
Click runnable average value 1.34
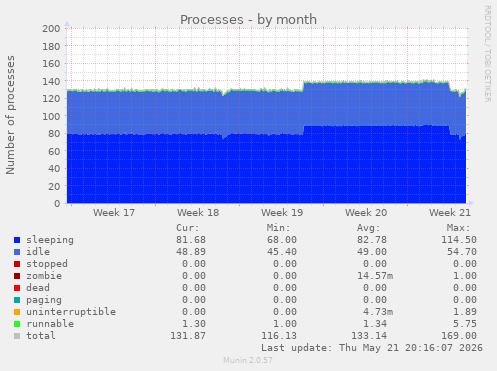(375, 324)
